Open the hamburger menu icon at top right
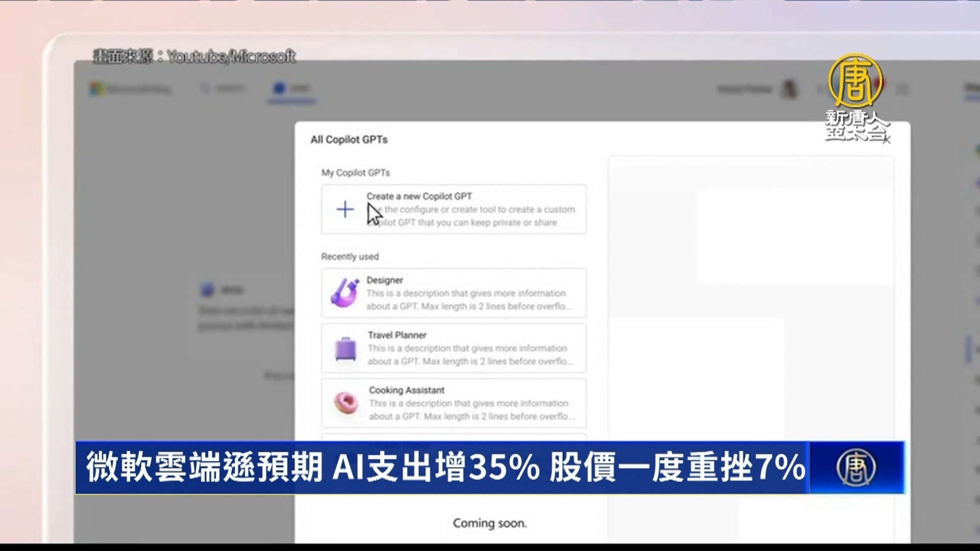The image size is (980, 551). tap(902, 89)
